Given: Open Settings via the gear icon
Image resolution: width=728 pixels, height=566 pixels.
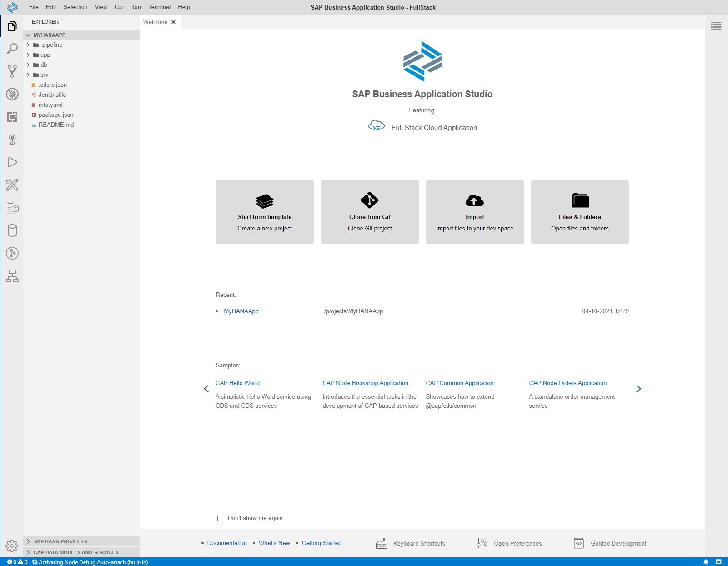Looking at the screenshot, I should click(12, 546).
